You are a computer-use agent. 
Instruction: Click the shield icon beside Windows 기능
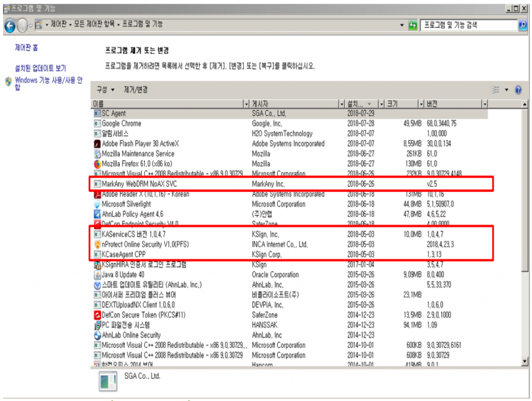(x=8, y=82)
